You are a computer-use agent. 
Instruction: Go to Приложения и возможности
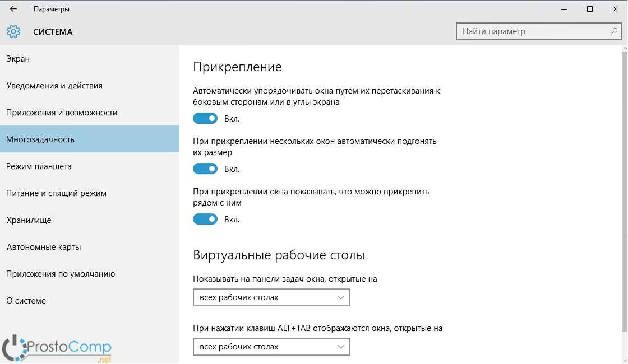[62, 113]
